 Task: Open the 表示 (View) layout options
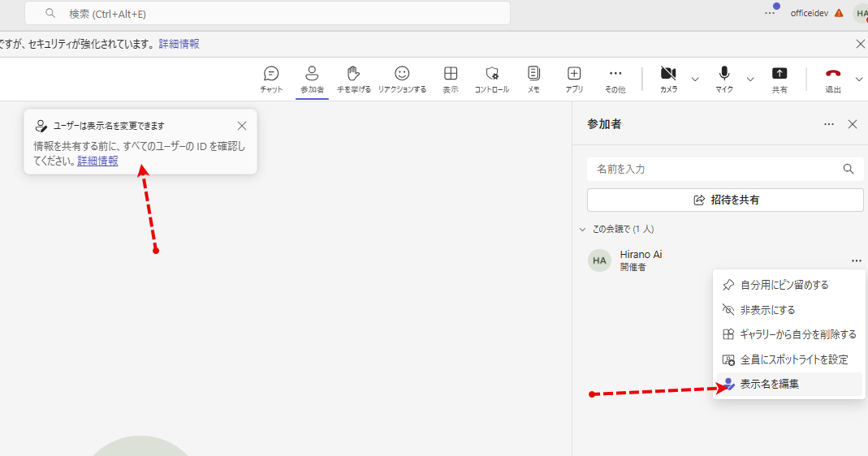coord(450,79)
